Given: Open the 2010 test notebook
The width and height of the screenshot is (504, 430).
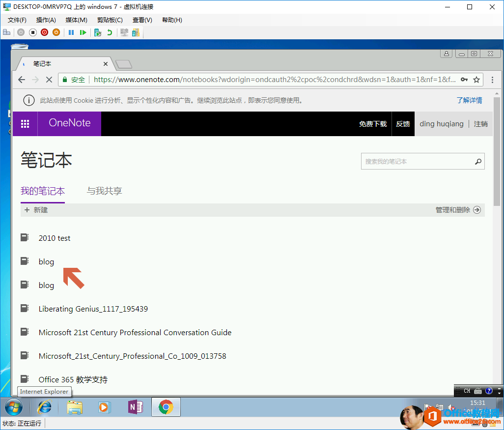Looking at the screenshot, I should pyautogui.click(x=55, y=238).
